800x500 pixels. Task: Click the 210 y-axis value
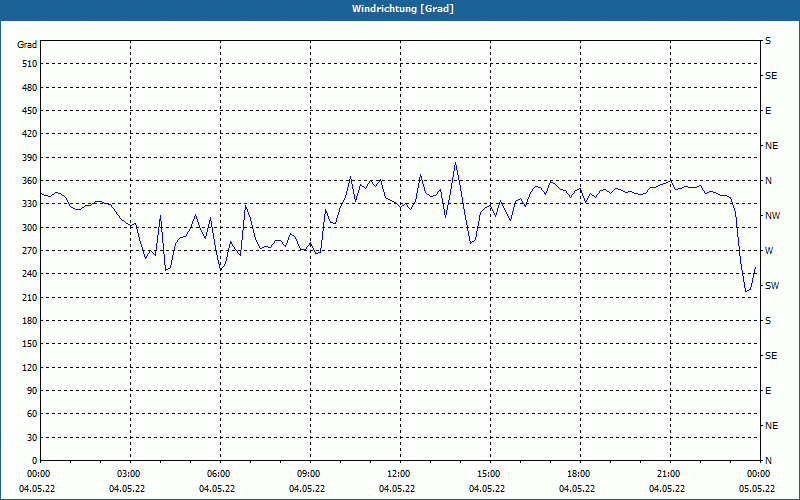tap(30, 297)
